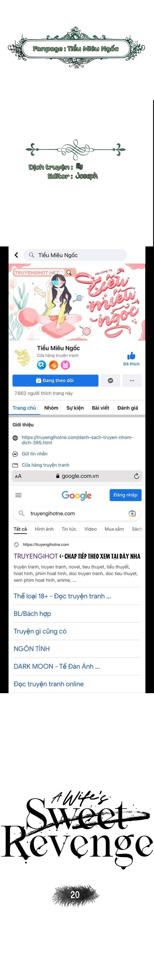Click the Đang theo dõi button
Screen dimensions: 154x980
pyautogui.click(x=56, y=381)
